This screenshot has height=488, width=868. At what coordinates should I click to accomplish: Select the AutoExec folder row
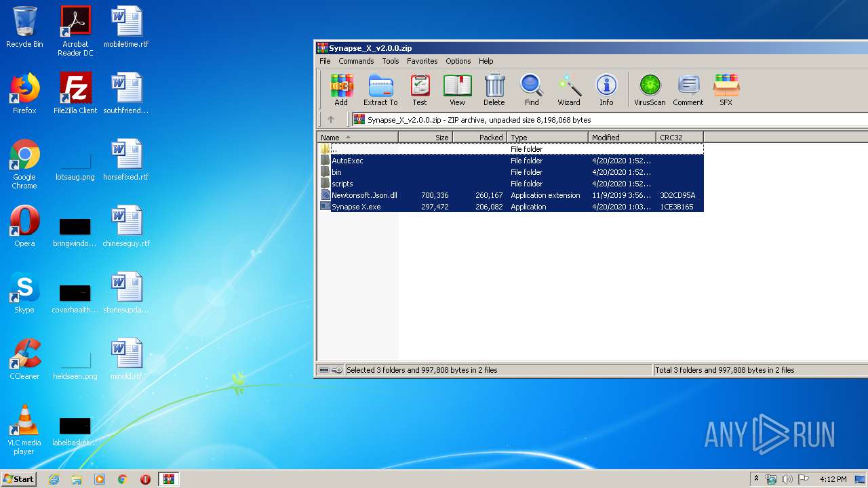[x=511, y=161]
